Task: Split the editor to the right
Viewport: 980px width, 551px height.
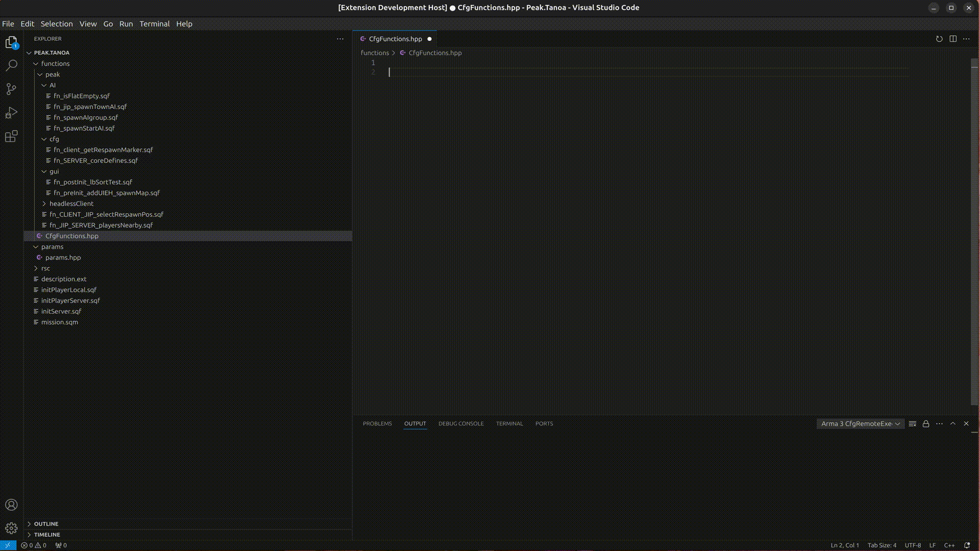Action: pyautogui.click(x=953, y=39)
